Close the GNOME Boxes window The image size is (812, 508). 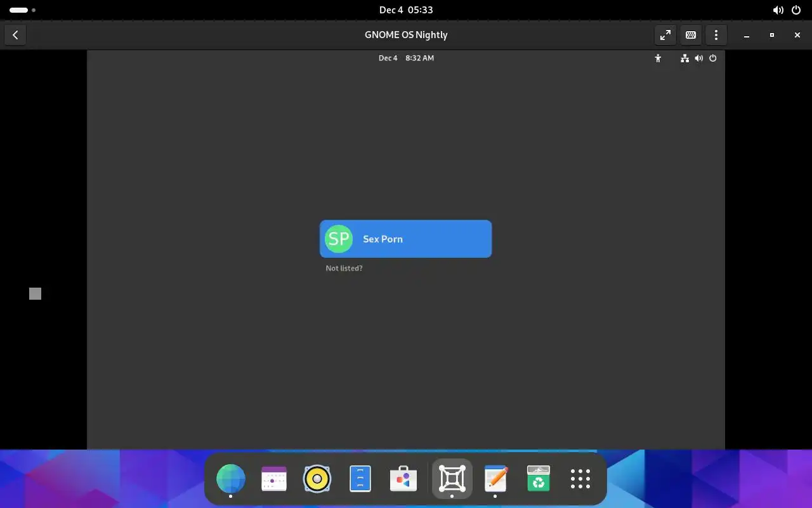pos(797,35)
